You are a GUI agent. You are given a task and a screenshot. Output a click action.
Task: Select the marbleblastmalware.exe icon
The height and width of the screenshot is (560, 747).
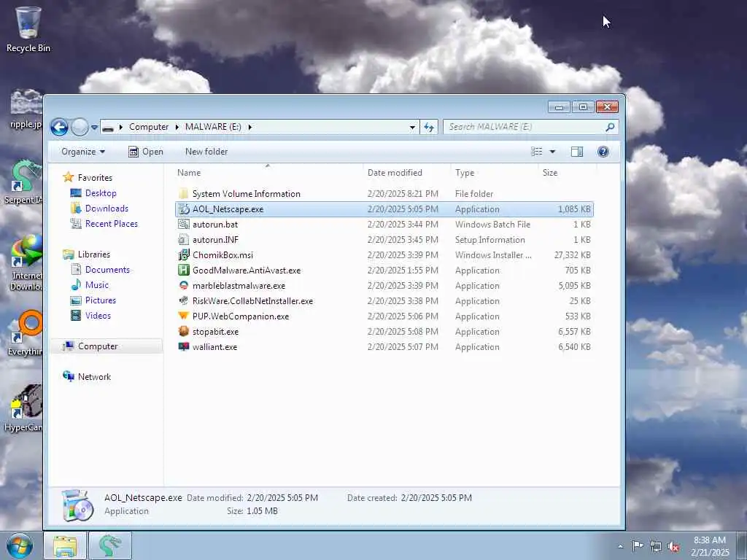click(x=183, y=286)
